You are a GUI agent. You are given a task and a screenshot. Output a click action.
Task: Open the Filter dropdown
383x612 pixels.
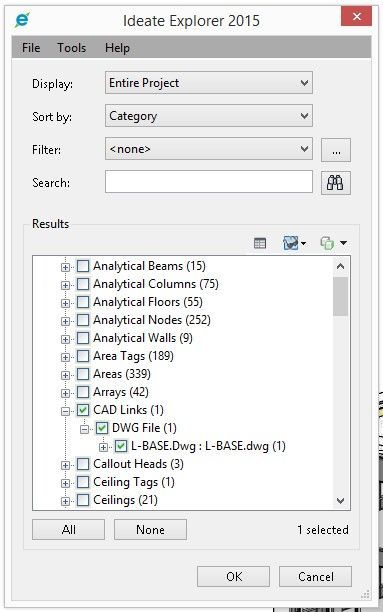208,149
